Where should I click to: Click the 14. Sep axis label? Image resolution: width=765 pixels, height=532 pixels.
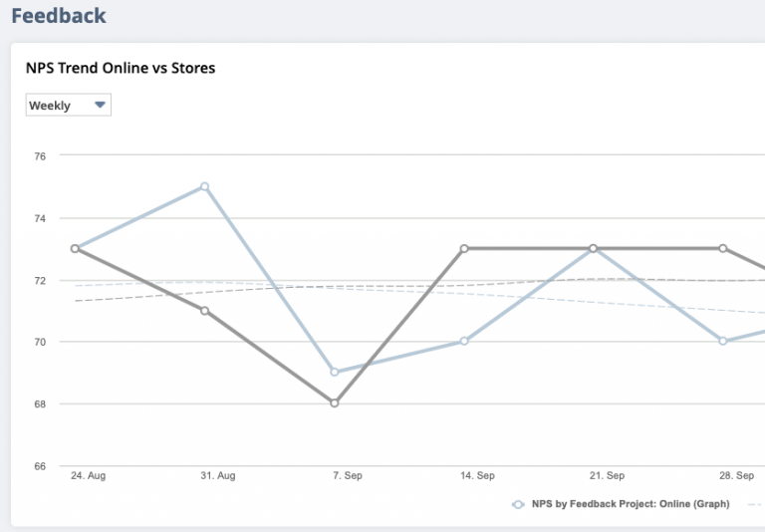(477, 476)
